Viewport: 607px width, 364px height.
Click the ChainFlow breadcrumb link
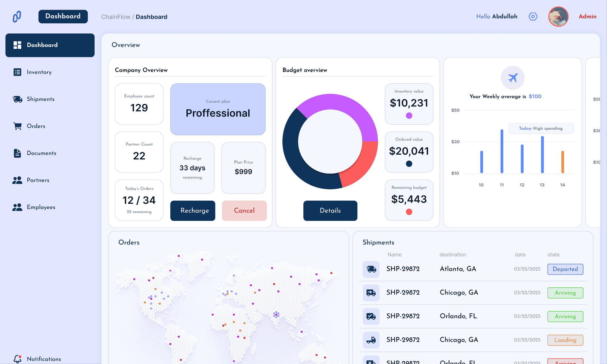point(116,17)
